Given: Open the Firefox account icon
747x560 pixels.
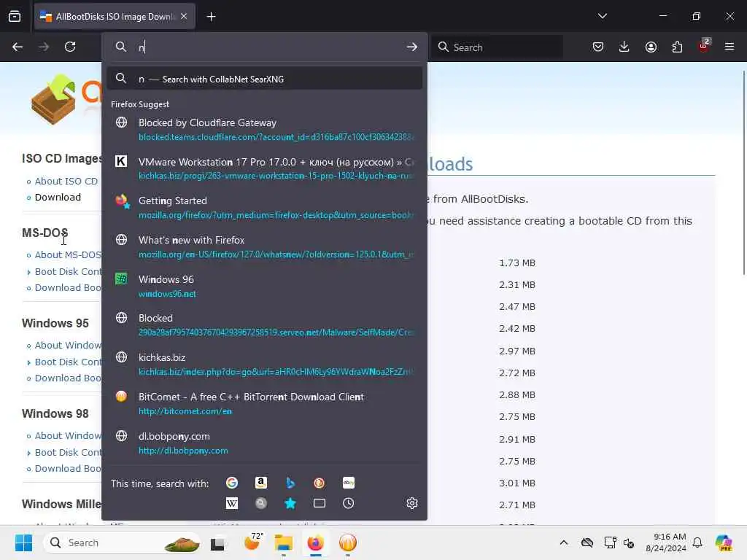Looking at the screenshot, I should tap(651, 47).
